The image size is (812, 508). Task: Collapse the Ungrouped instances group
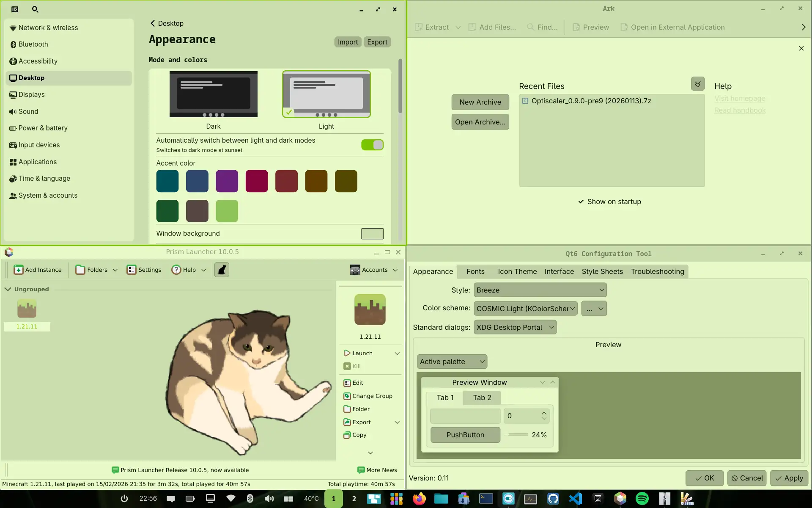click(x=8, y=289)
